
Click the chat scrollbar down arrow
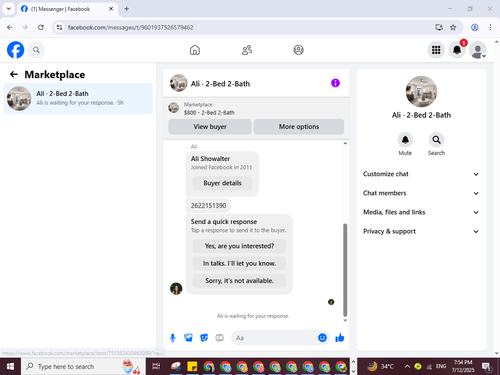pyautogui.click(x=345, y=320)
